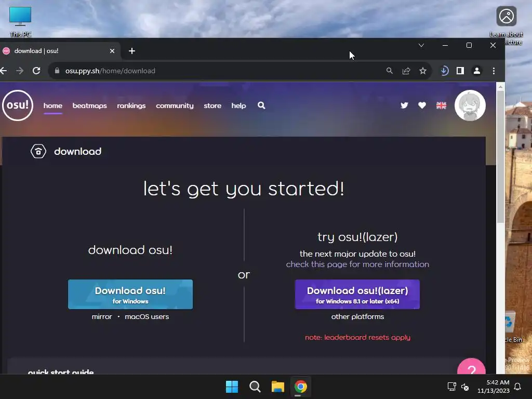Open Chrome profile icon
Viewport: 532px width, 399px height.
[x=477, y=71]
